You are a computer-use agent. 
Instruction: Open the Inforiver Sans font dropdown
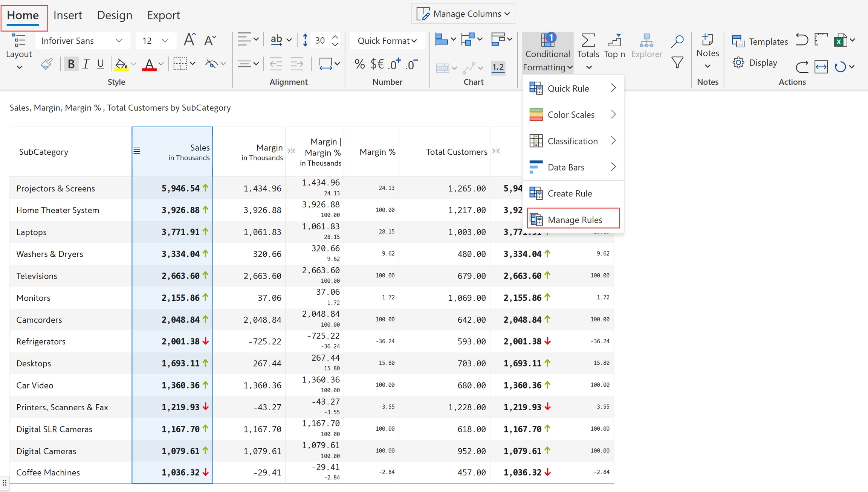pos(82,41)
